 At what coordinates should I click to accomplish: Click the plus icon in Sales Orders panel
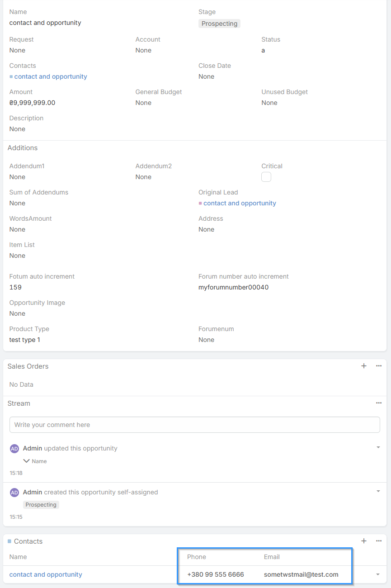[364, 366]
